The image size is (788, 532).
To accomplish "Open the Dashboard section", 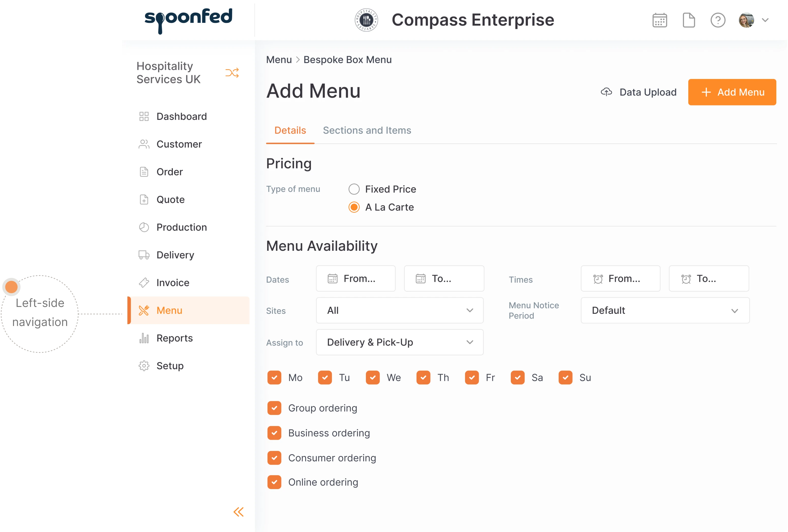I will (x=182, y=117).
